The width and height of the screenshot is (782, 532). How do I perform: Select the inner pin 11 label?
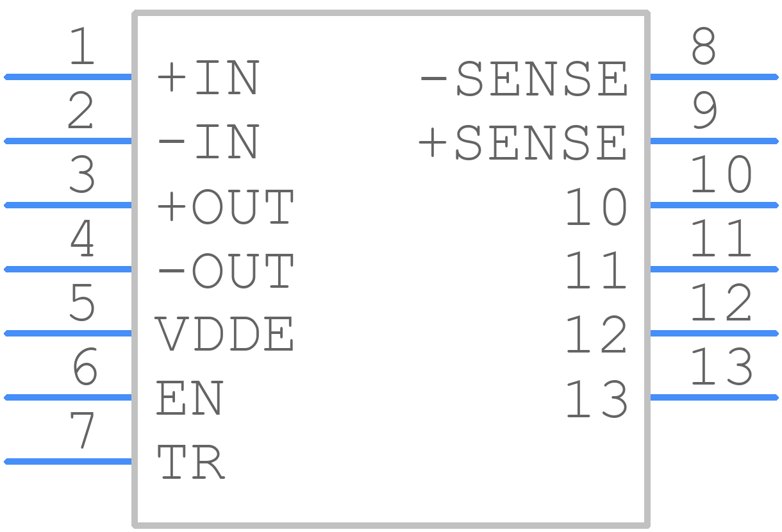[596, 270]
